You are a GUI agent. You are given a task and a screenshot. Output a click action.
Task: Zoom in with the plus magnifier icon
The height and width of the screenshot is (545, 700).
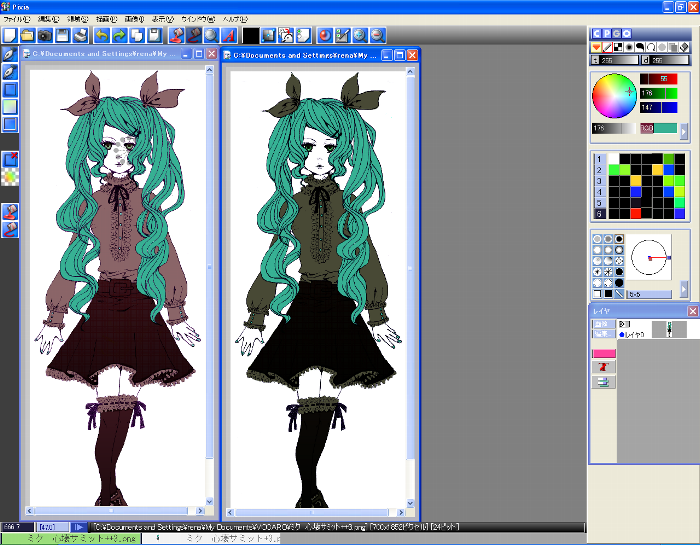[x=360, y=35]
